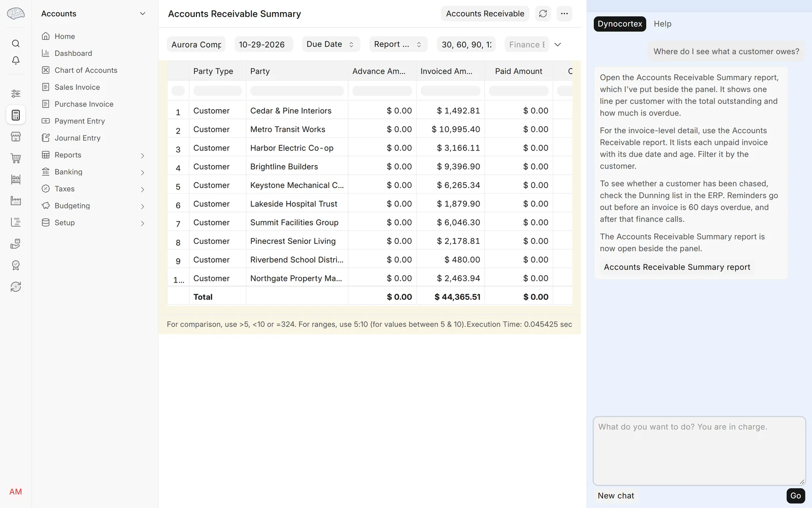Expand the Budgeting sidebar section
This screenshot has height=508, width=812.
point(143,206)
